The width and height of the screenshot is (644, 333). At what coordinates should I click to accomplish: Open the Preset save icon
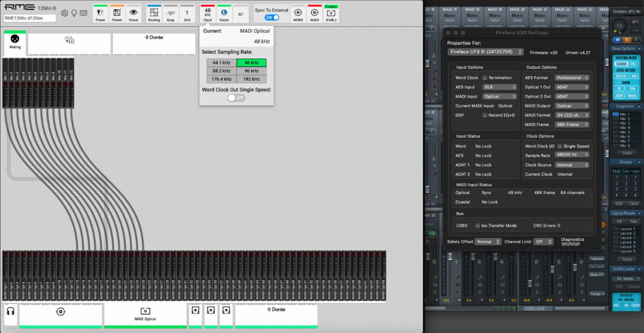pyautogui.click(x=117, y=14)
